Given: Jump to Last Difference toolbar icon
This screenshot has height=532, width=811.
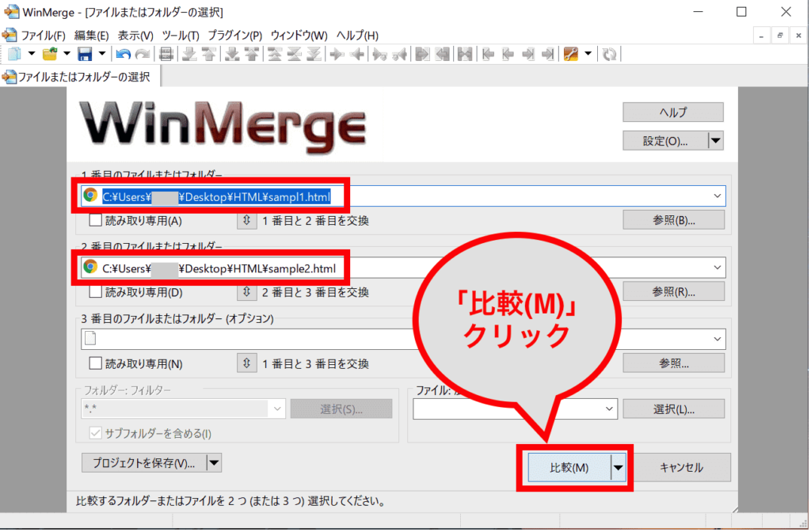Looking at the screenshot, I should pyautogui.click(x=314, y=54).
